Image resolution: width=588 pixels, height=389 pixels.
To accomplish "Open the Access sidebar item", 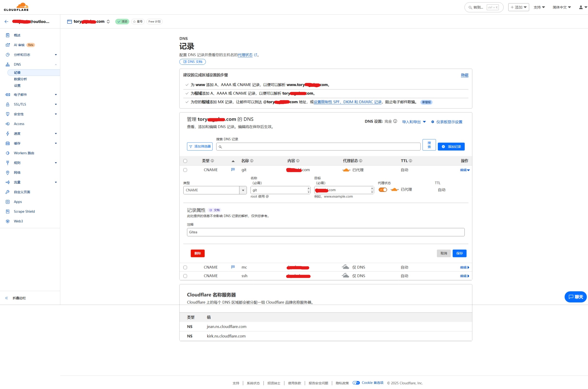I will pos(19,124).
